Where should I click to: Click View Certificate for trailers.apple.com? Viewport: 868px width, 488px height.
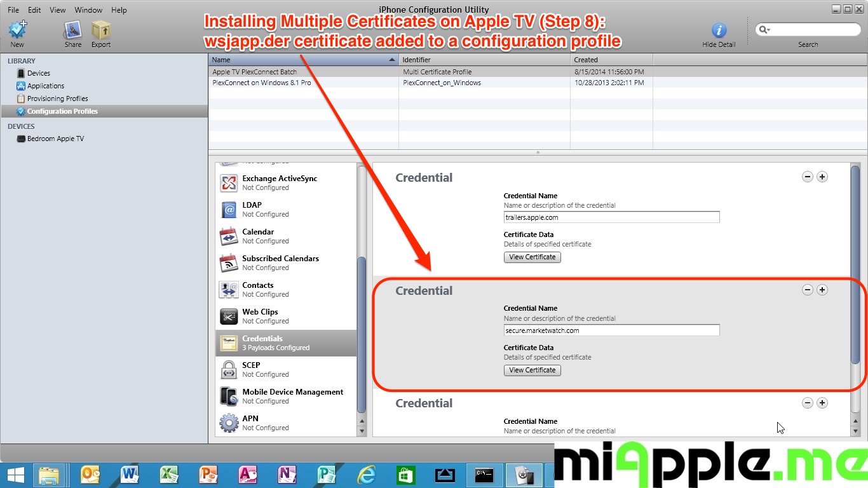click(x=532, y=257)
